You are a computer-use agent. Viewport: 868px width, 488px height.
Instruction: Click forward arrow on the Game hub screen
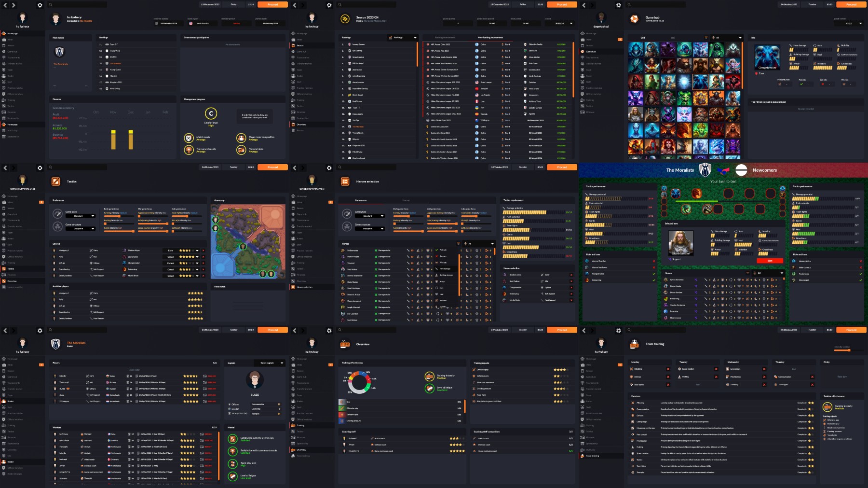[x=592, y=5]
